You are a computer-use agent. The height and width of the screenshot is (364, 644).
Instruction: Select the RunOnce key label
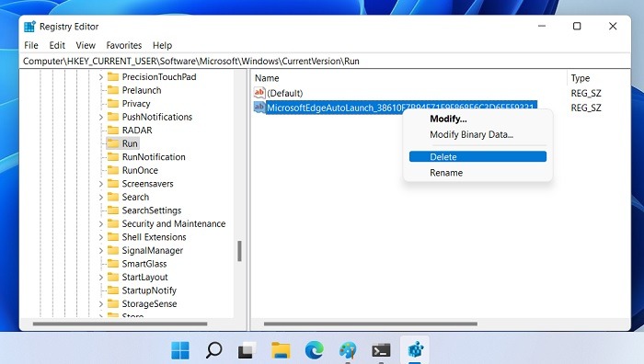pyautogui.click(x=140, y=170)
